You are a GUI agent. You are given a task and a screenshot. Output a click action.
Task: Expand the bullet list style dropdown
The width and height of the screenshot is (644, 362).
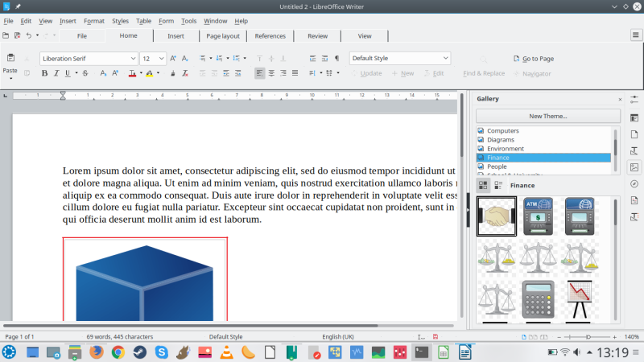(211, 58)
